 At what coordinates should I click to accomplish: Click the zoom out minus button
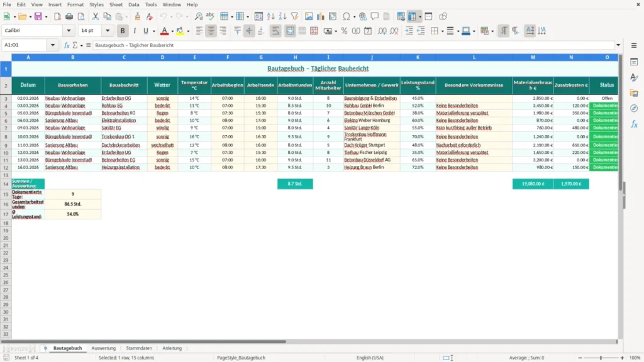tap(580, 358)
